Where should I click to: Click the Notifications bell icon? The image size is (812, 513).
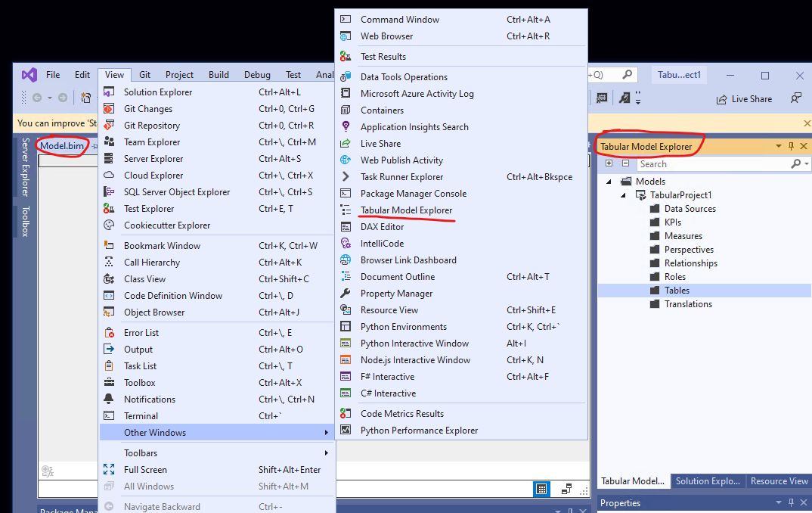tap(109, 399)
